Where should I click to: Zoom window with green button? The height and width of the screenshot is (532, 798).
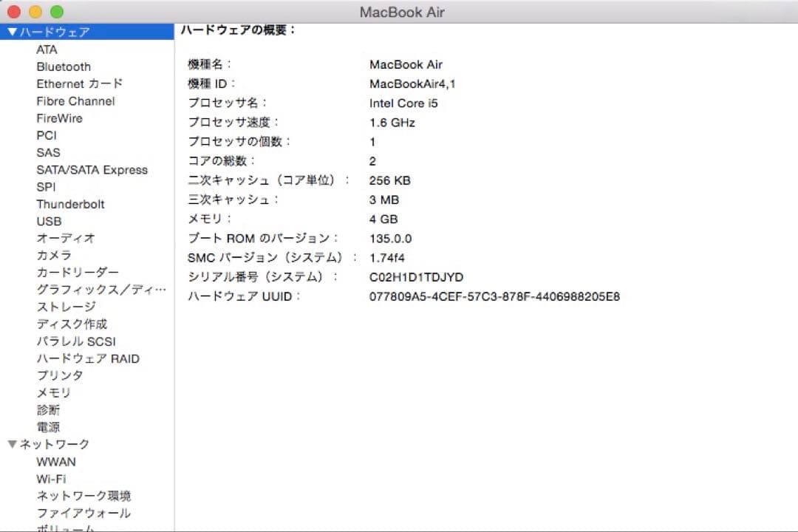(x=57, y=12)
